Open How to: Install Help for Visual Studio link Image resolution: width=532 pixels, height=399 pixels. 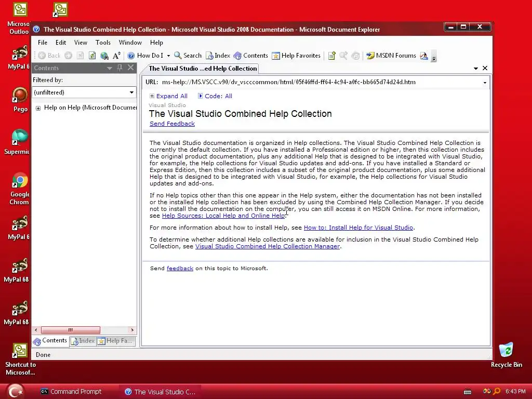click(358, 228)
